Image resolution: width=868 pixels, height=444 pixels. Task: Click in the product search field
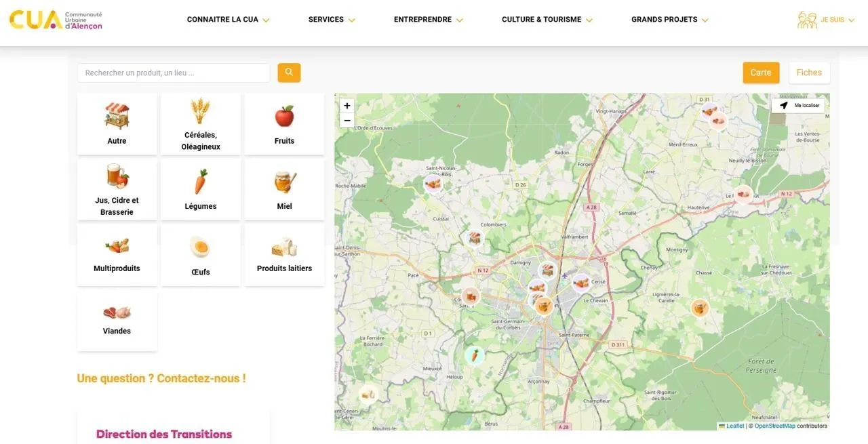(x=174, y=73)
